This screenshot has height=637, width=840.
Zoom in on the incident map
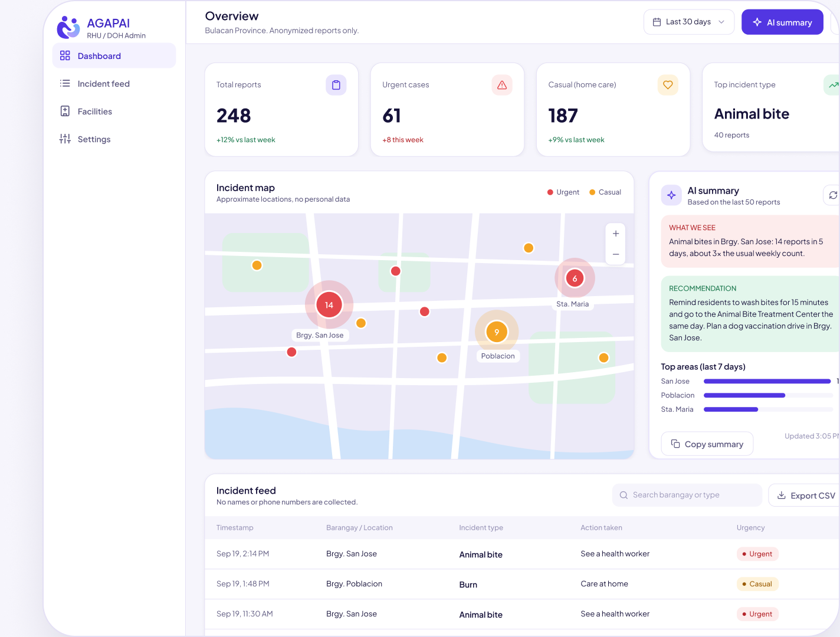(x=616, y=234)
